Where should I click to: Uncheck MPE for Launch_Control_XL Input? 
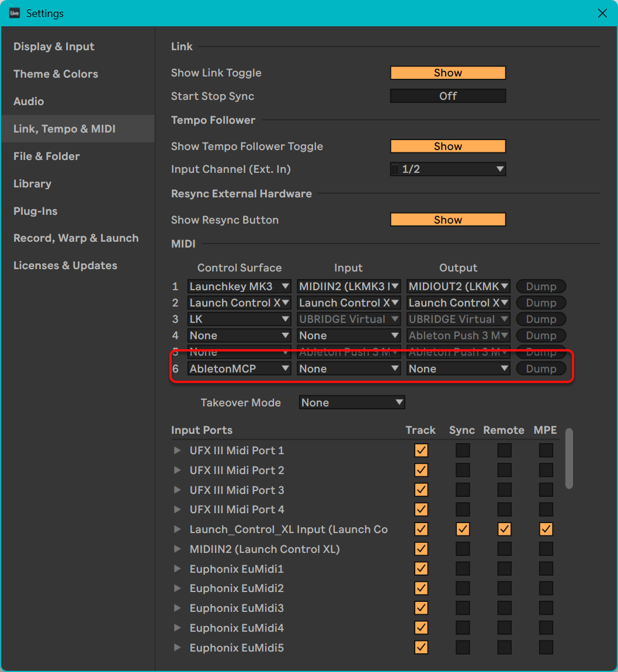tap(546, 530)
